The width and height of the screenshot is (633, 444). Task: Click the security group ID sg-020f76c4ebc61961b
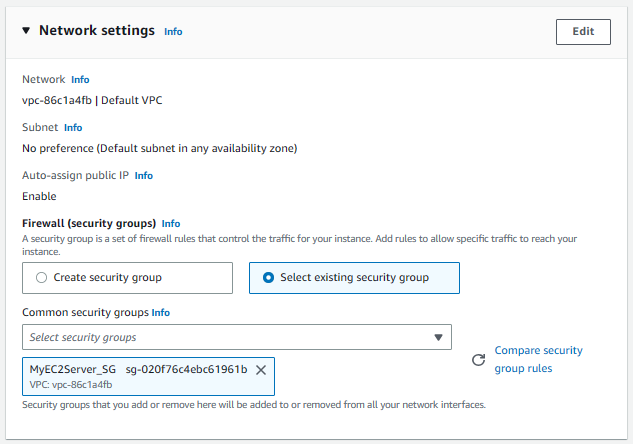tap(186, 369)
